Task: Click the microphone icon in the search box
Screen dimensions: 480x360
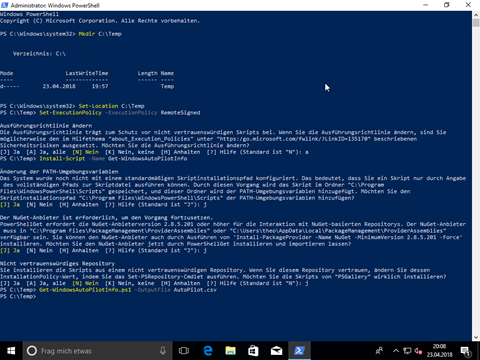Action: coord(163,351)
